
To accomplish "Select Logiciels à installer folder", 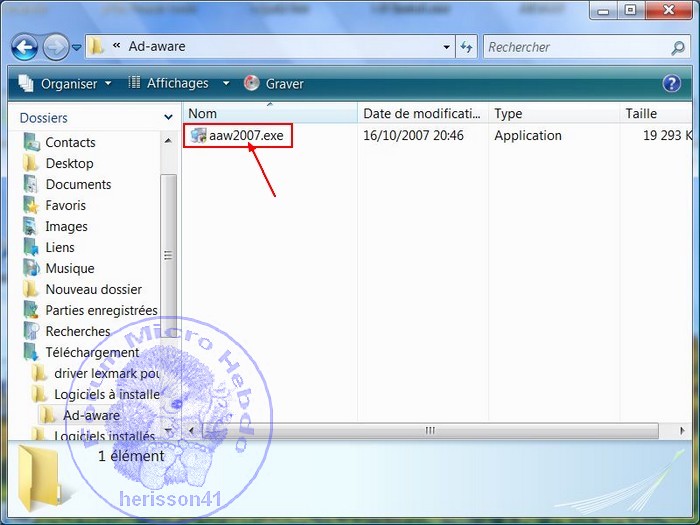I will click(107, 394).
